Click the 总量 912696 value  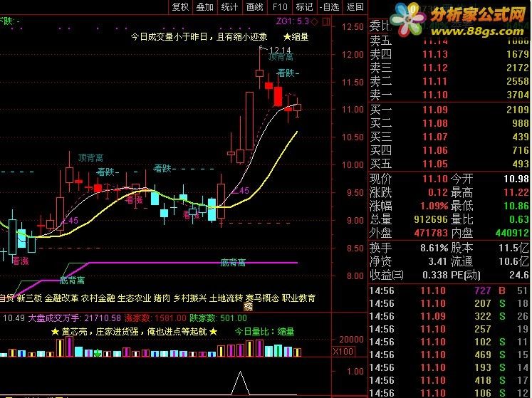pos(431,219)
